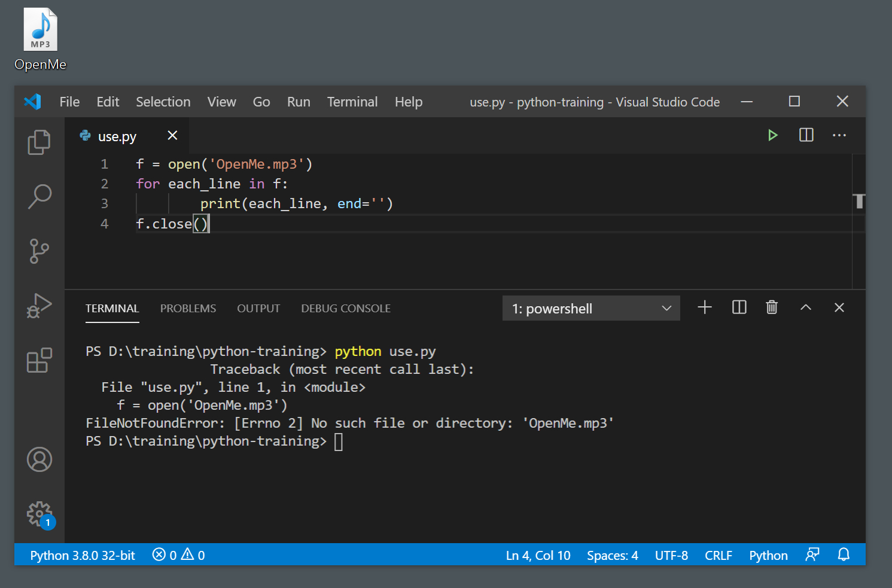This screenshot has width=892, height=588.
Task: Open the File menu
Action: [x=69, y=102]
